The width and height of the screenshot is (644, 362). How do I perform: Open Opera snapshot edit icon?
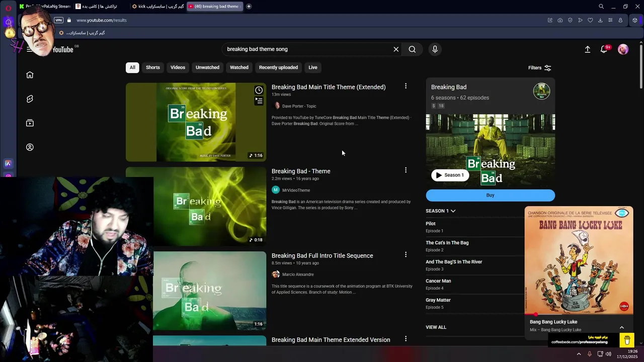click(x=550, y=20)
